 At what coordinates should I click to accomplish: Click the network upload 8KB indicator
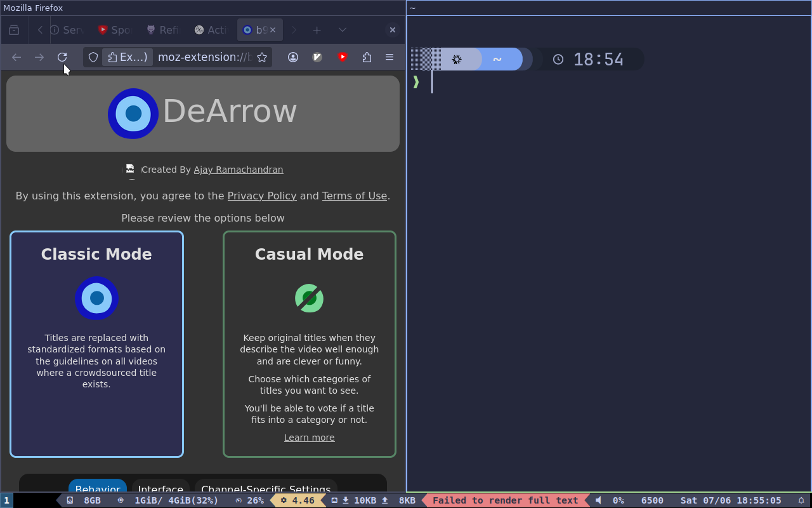point(398,500)
